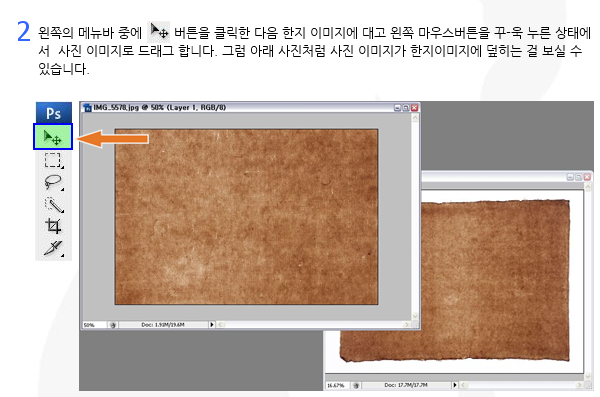Select the Slice tool
Viewport: 600px width, 397px height.
point(53,248)
